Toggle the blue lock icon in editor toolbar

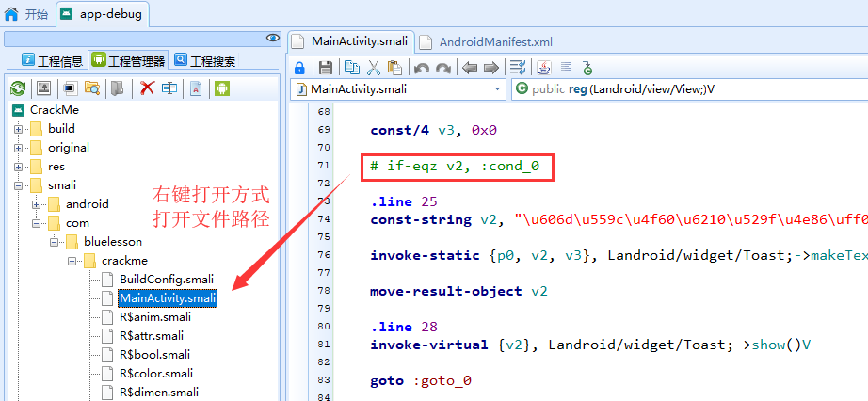pyautogui.click(x=299, y=68)
